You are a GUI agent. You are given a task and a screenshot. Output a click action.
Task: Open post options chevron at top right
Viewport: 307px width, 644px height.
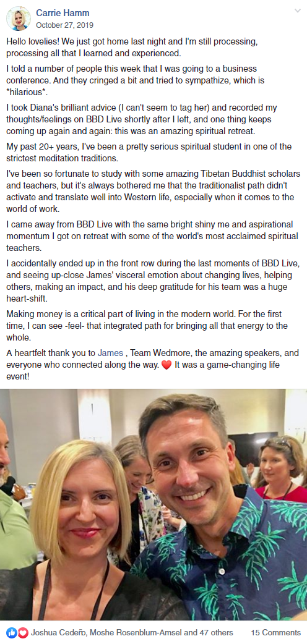298,11
